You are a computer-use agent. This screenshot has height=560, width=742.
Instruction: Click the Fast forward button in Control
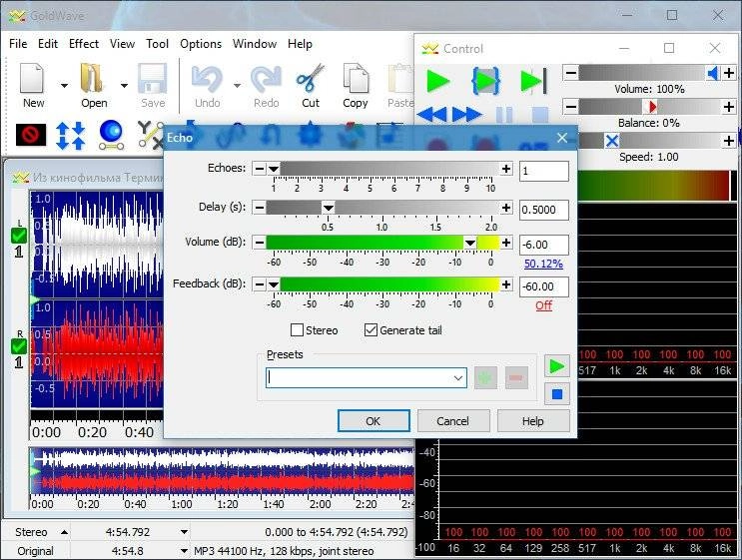click(x=467, y=114)
